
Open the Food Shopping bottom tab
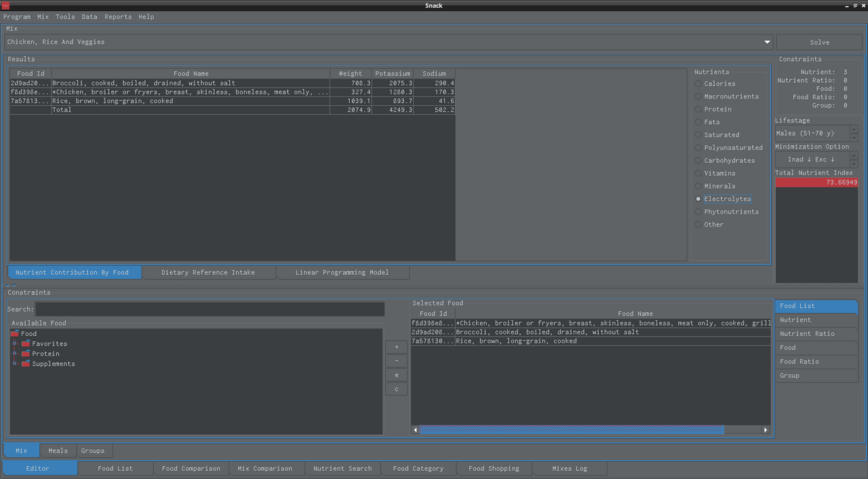pos(494,469)
